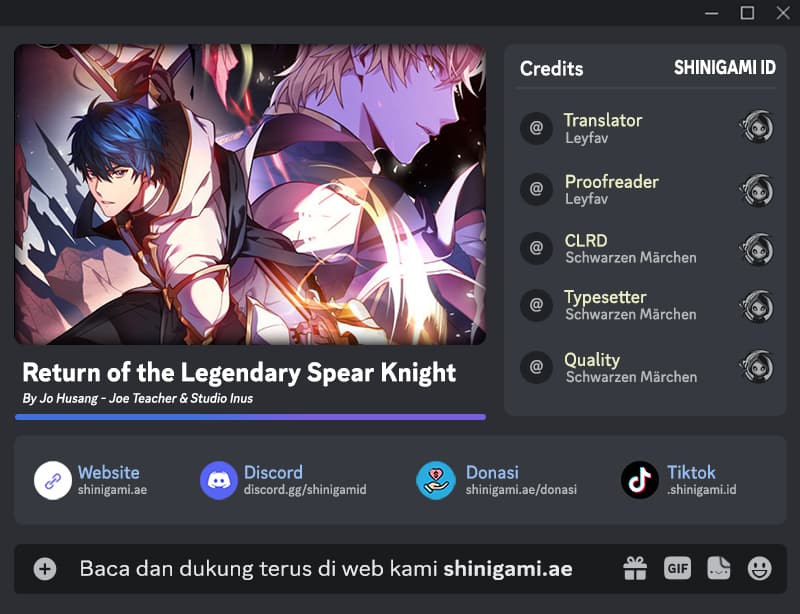Click the Typesetter credit entry
Viewport: 800px width, 614px height.
click(647, 305)
